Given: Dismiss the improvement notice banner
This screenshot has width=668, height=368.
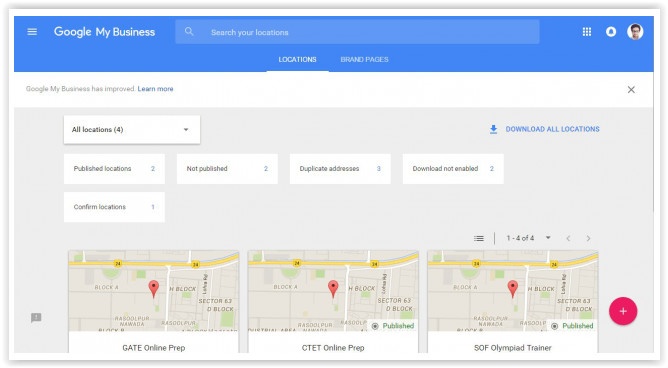Looking at the screenshot, I should point(631,89).
